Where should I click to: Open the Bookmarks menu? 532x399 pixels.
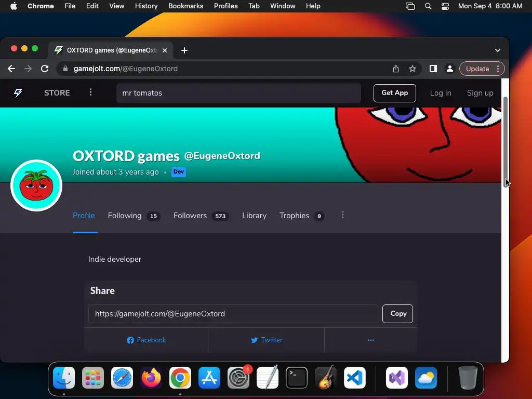(x=185, y=6)
